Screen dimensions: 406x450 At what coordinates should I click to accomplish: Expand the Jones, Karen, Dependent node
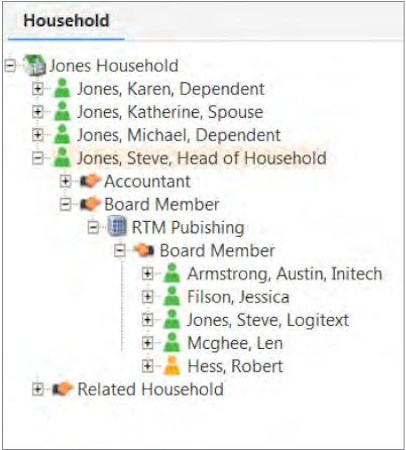tap(38, 89)
